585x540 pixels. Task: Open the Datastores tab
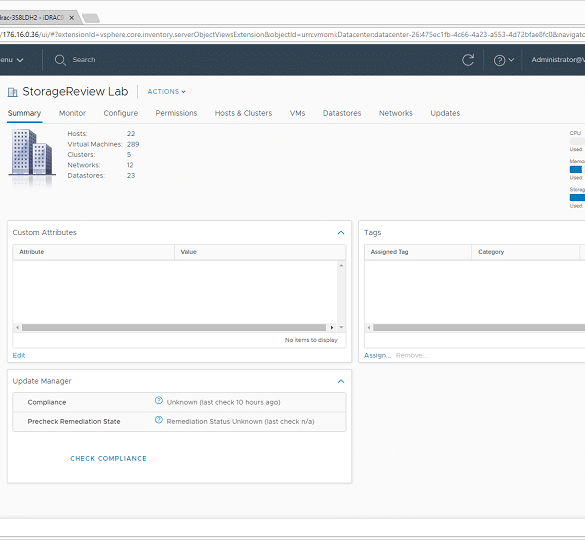pos(342,113)
